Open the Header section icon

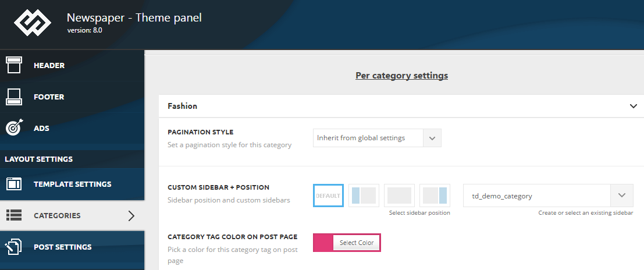[13, 65]
